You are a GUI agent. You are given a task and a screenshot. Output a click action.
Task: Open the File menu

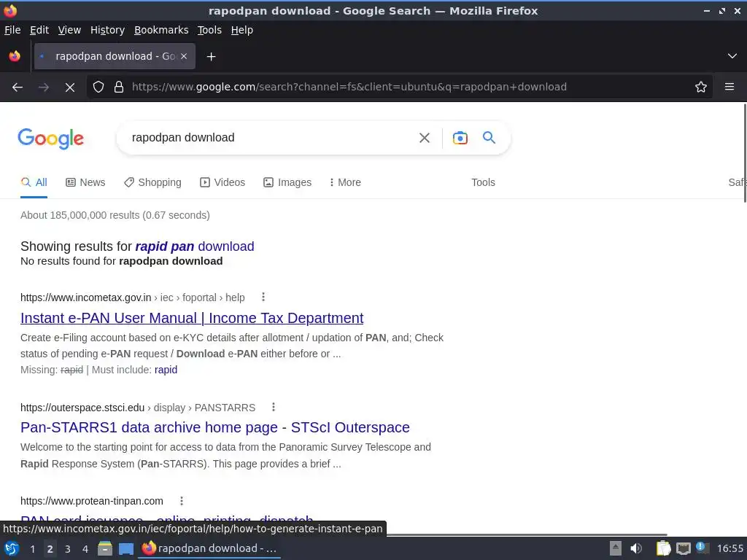point(12,30)
